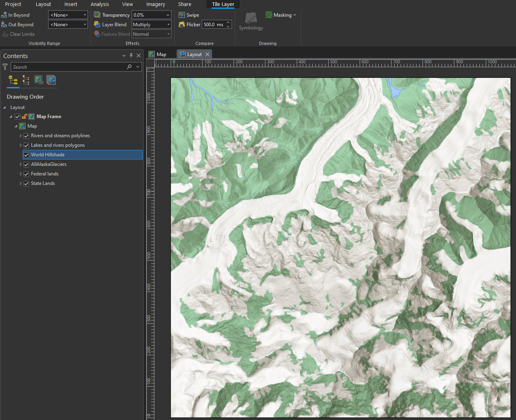Select the Swipe tool
Viewport: 516px width, 420px height.
coord(189,15)
